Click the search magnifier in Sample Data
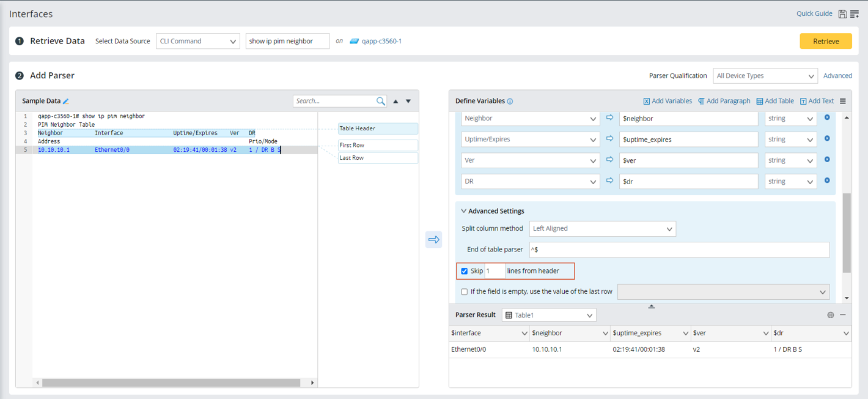This screenshot has width=868, height=399. [x=381, y=101]
